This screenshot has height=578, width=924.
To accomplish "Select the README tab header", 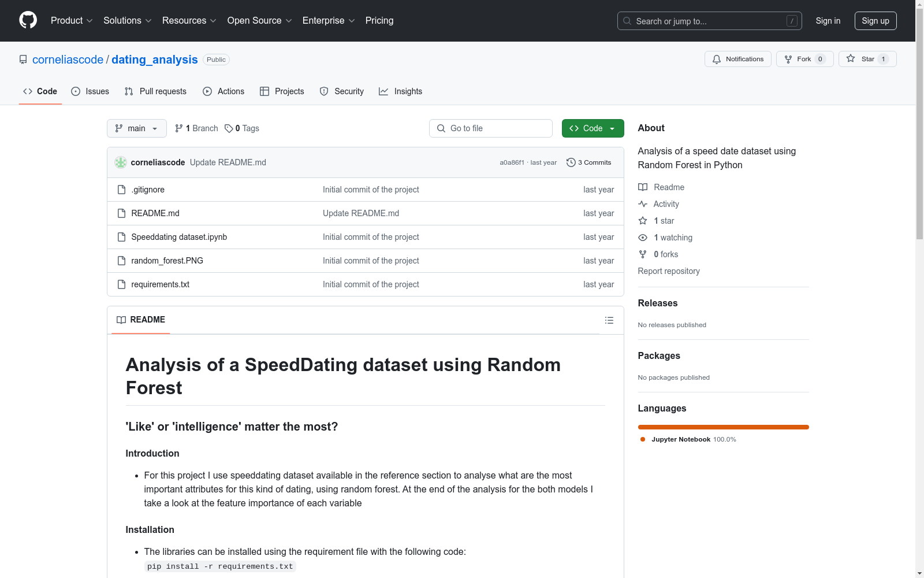I will (x=141, y=320).
